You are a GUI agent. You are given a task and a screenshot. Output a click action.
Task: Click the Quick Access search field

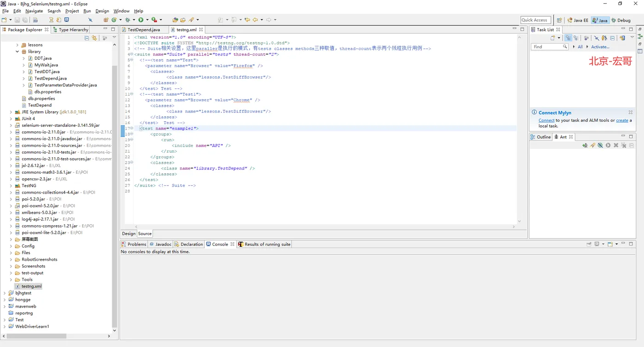tap(535, 20)
